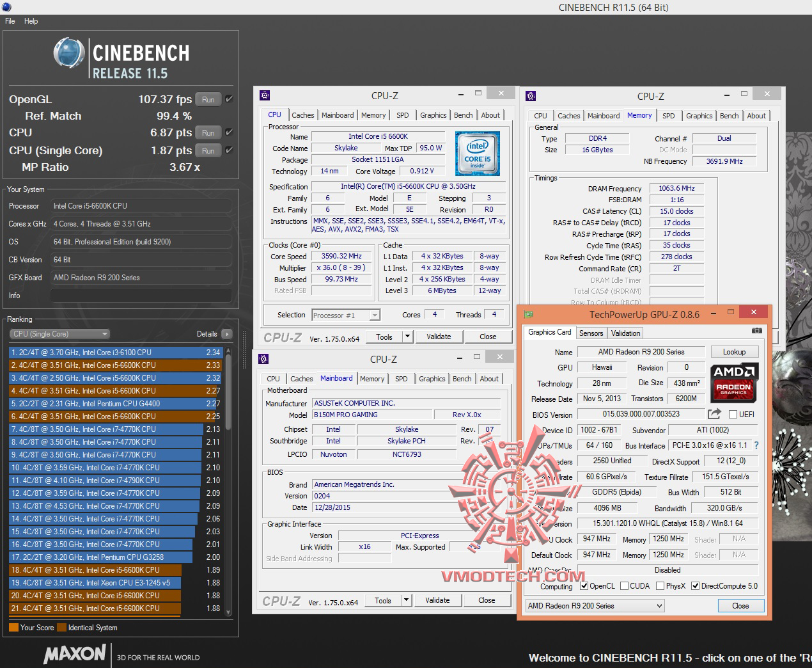Screen dimensions: 812x668
Task: Select ranking row 17. Intel Pentium CPU G3258
Action: [115, 557]
